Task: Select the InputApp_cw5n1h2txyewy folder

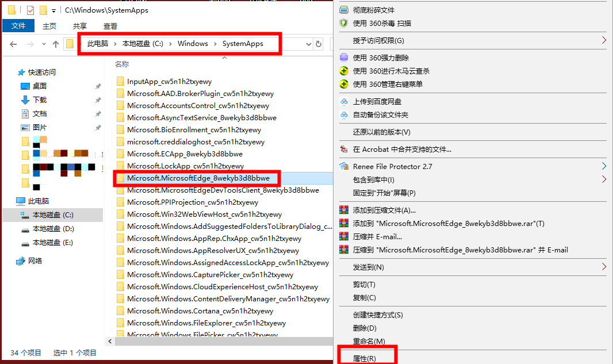Action: pos(169,81)
